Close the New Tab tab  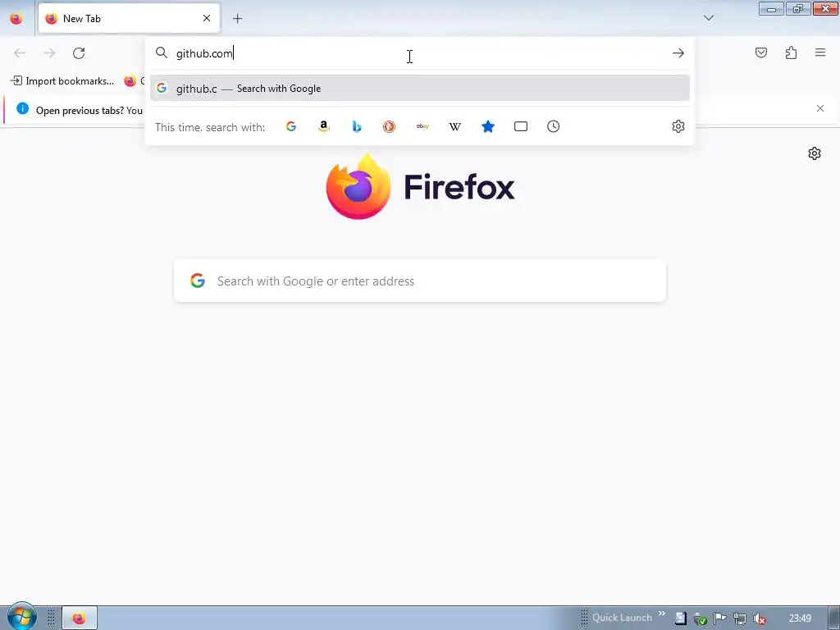206,18
